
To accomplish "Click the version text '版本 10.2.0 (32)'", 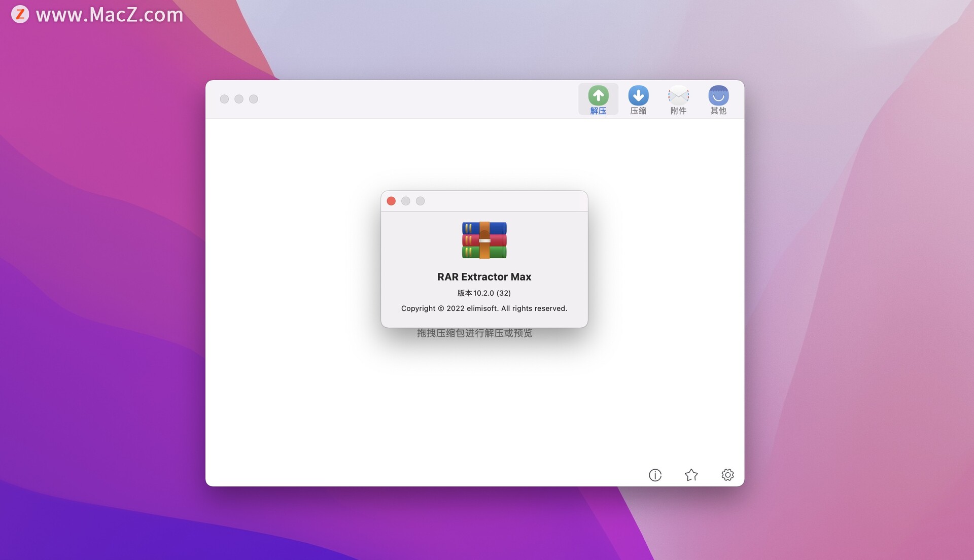I will [484, 293].
